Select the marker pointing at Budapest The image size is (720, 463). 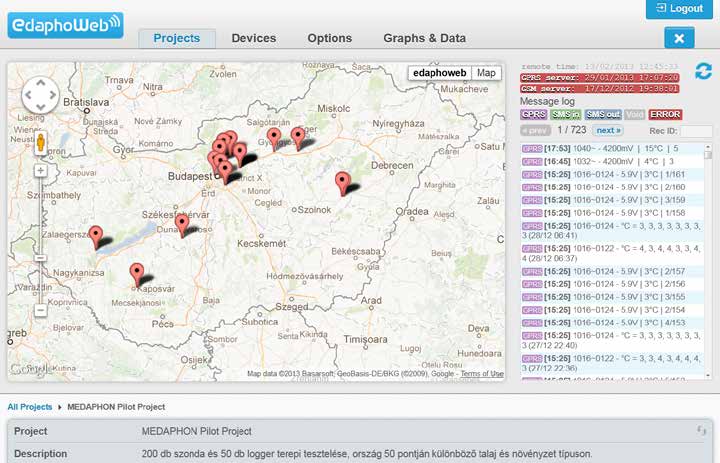click(x=225, y=172)
